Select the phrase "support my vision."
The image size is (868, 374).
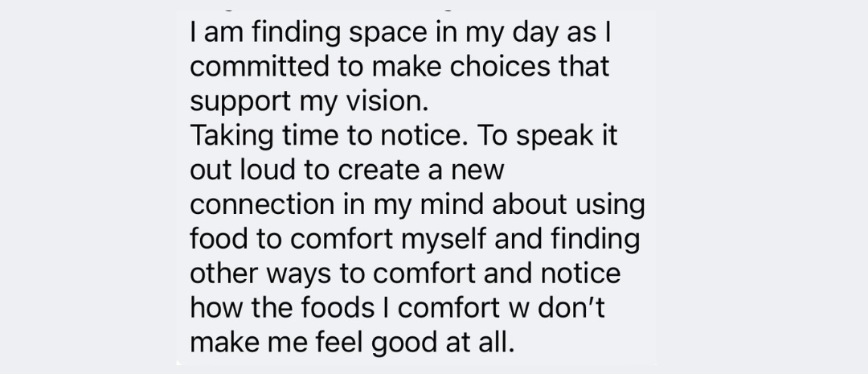pyautogui.click(x=309, y=102)
